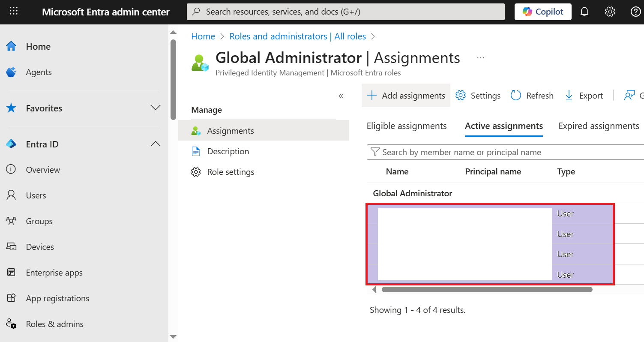Screen dimensions: 644x342
Task: Click the Favorites star icon
Action: (11, 108)
